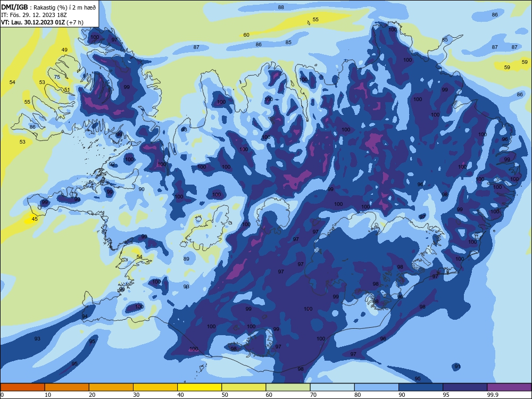Click the purple legend band above 99.9
The image size is (532, 399).
coord(509,387)
